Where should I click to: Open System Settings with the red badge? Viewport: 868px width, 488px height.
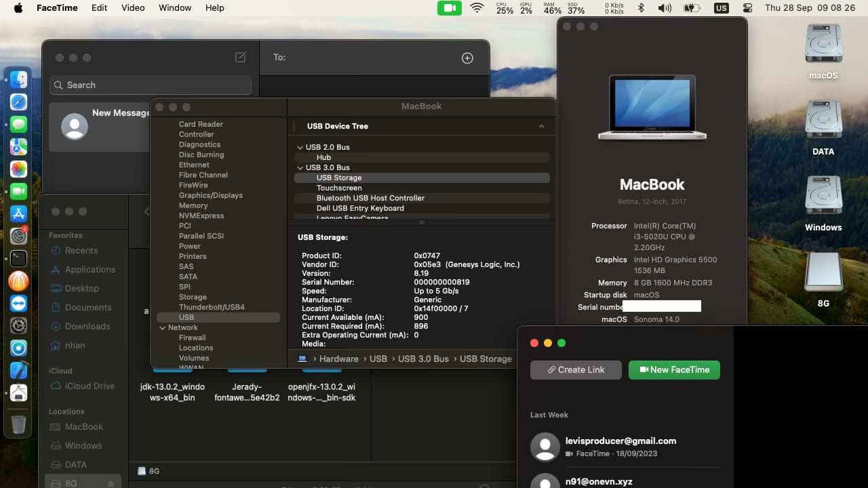(x=18, y=236)
